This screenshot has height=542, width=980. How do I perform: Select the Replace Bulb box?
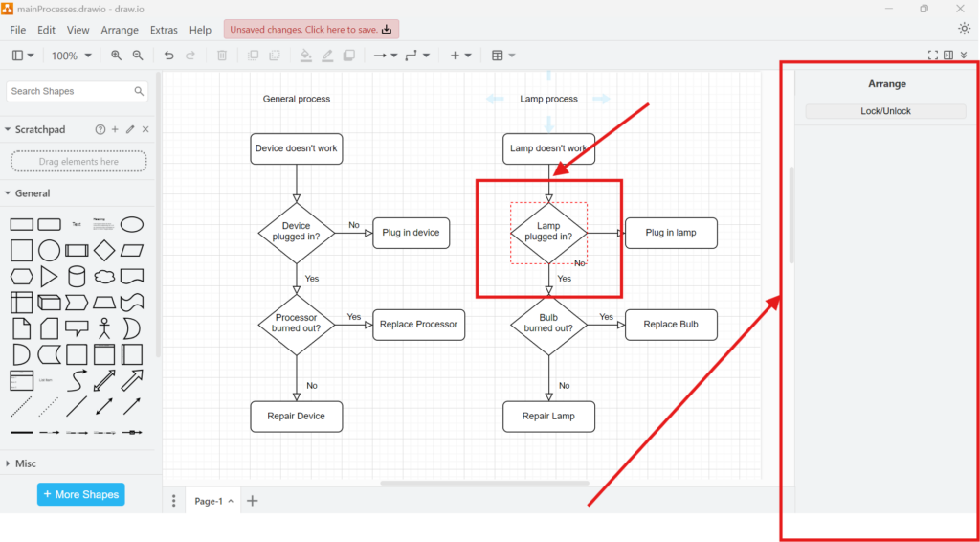coord(671,325)
